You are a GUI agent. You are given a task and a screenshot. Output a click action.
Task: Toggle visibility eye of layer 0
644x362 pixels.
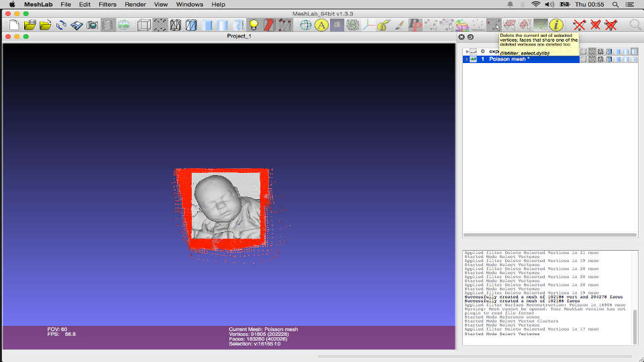(474, 52)
